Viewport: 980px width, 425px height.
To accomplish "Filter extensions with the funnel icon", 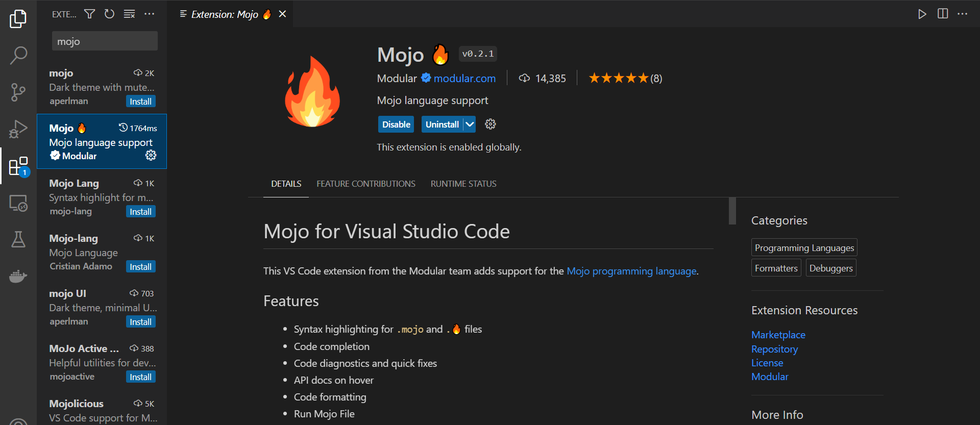I will click(90, 14).
